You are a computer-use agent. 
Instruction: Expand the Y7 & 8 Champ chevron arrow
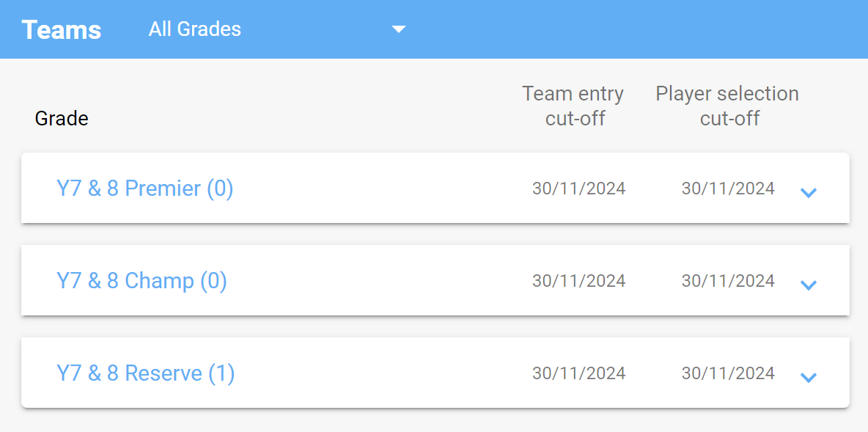pos(809,285)
